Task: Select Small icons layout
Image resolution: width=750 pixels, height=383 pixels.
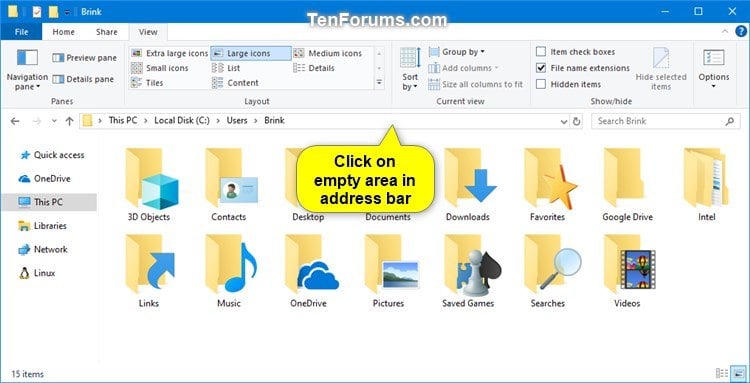Action: point(160,68)
